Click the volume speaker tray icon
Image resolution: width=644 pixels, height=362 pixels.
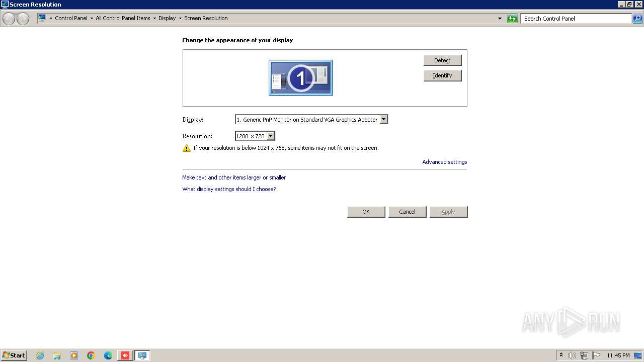(x=572, y=355)
